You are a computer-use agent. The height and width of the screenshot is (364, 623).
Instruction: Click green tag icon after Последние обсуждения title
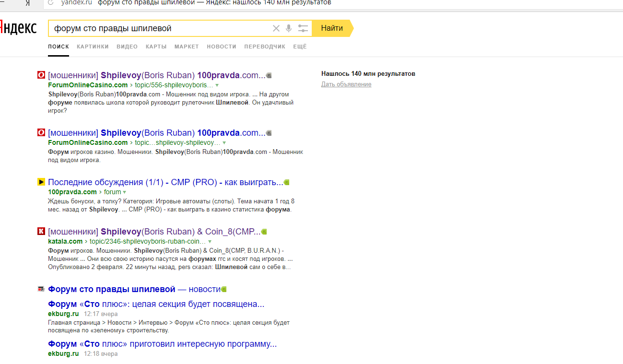click(287, 182)
